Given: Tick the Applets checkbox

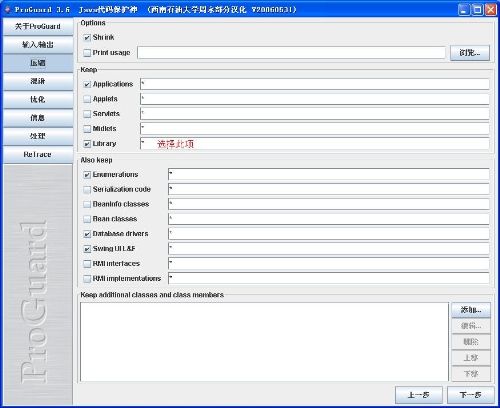Looking at the screenshot, I should (x=87, y=99).
